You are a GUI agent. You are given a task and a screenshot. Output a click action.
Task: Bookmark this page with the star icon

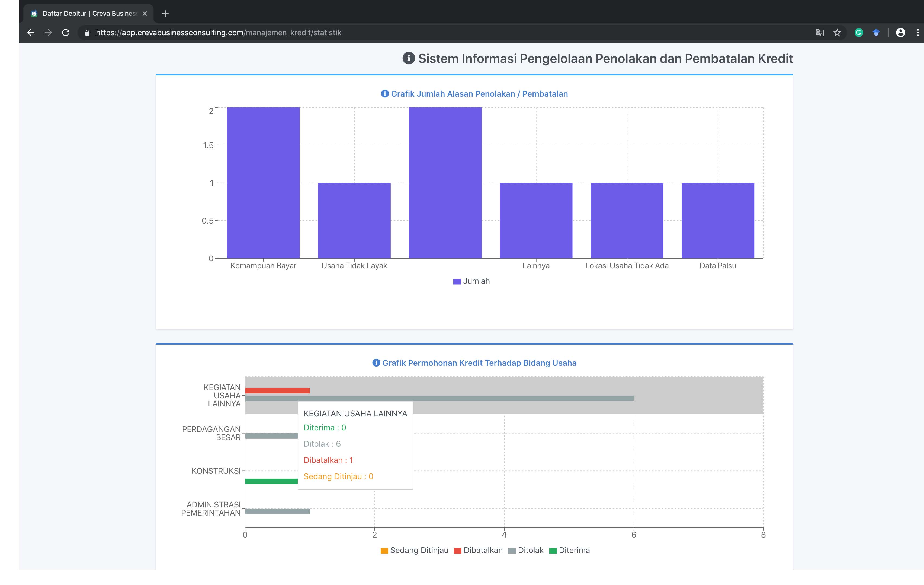click(837, 33)
